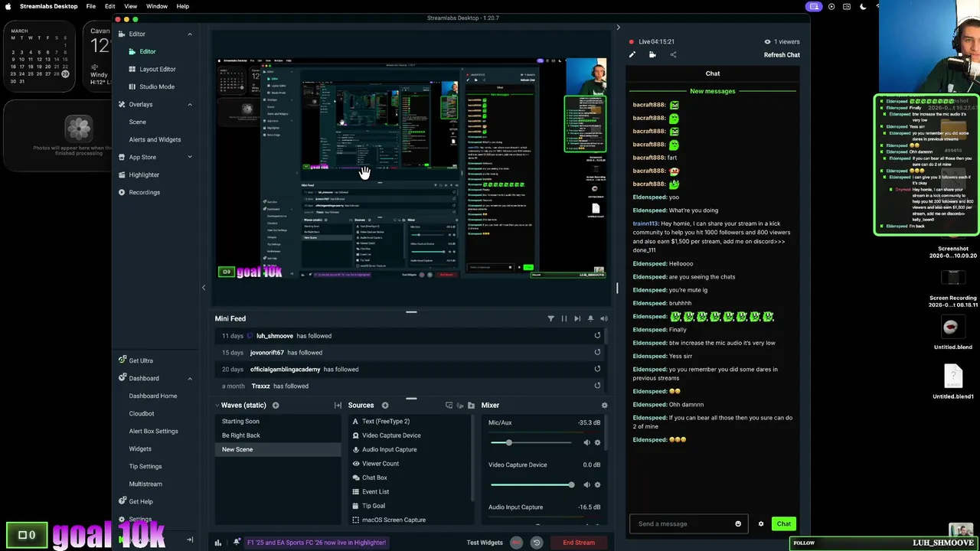Collapse the Dashboard sidebar section

[x=190, y=378]
